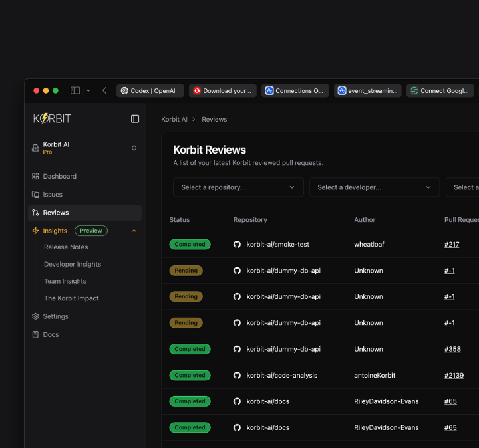Open Team Insights
Viewport: 479px width, 448px height.
[x=65, y=281]
